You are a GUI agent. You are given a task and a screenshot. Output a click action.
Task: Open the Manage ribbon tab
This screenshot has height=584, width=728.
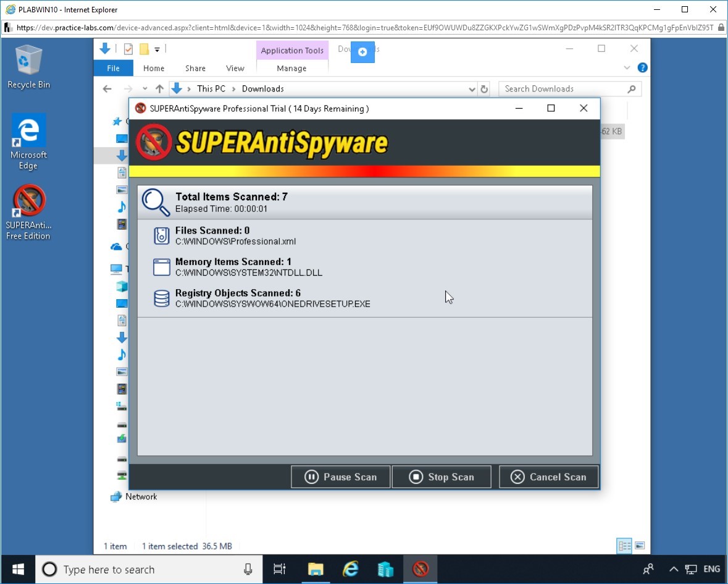click(x=291, y=69)
